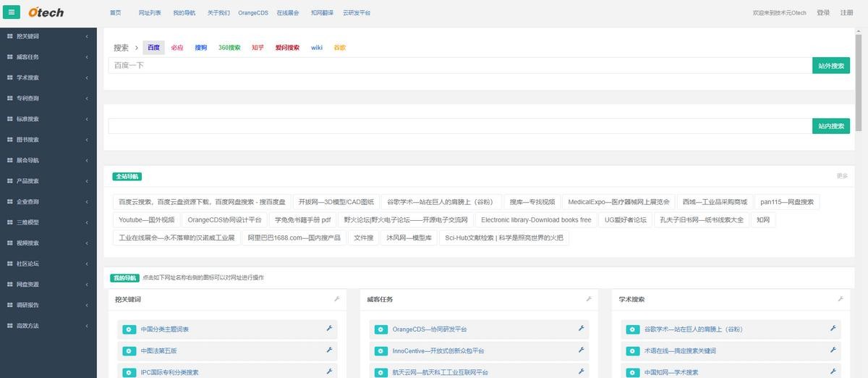Click the wrench icon beside 术语在线—搞定搜索关键词

[x=833, y=350]
